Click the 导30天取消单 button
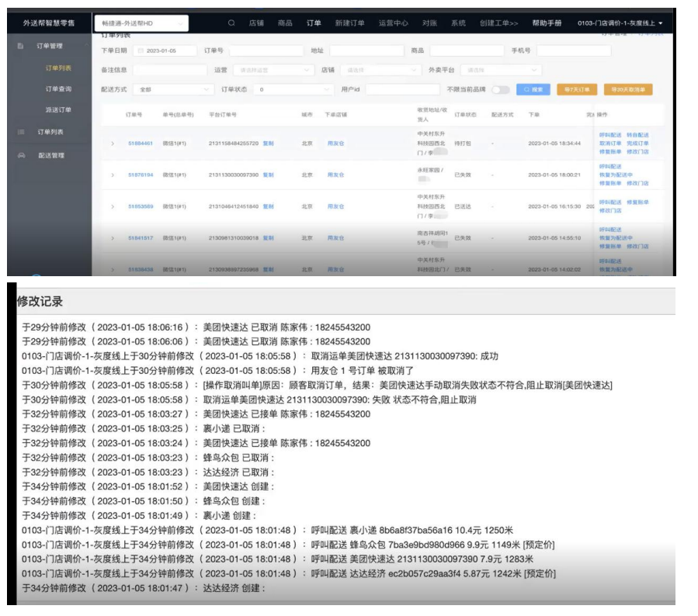The image size is (698, 616). pos(628,89)
